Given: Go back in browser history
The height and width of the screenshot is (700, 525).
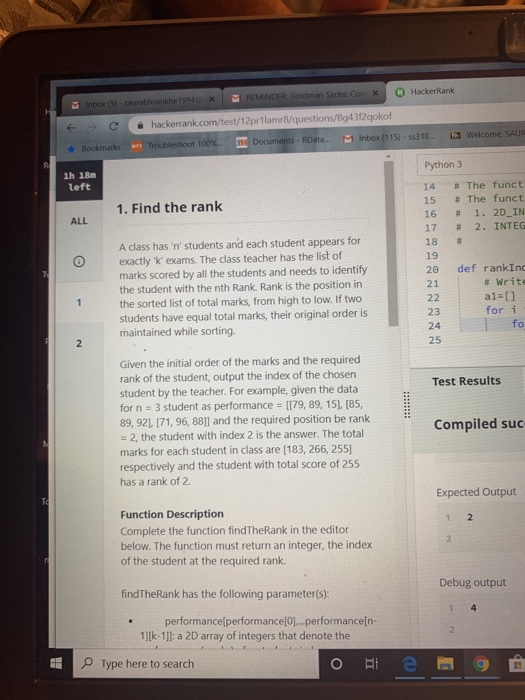Looking at the screenshot, I should click(71, 128).
